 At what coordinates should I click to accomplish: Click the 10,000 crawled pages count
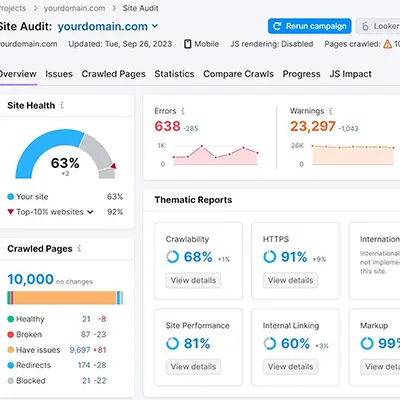pyautogui.click(x=30, y=279)
